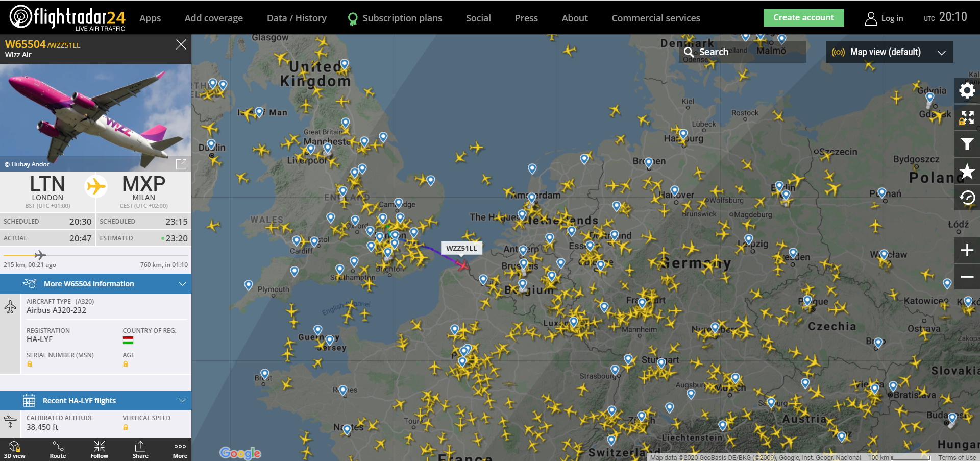Click the flight progress bar plane marker
The image size is (980, 461).
pyautogui.click(x=40, y=255)
